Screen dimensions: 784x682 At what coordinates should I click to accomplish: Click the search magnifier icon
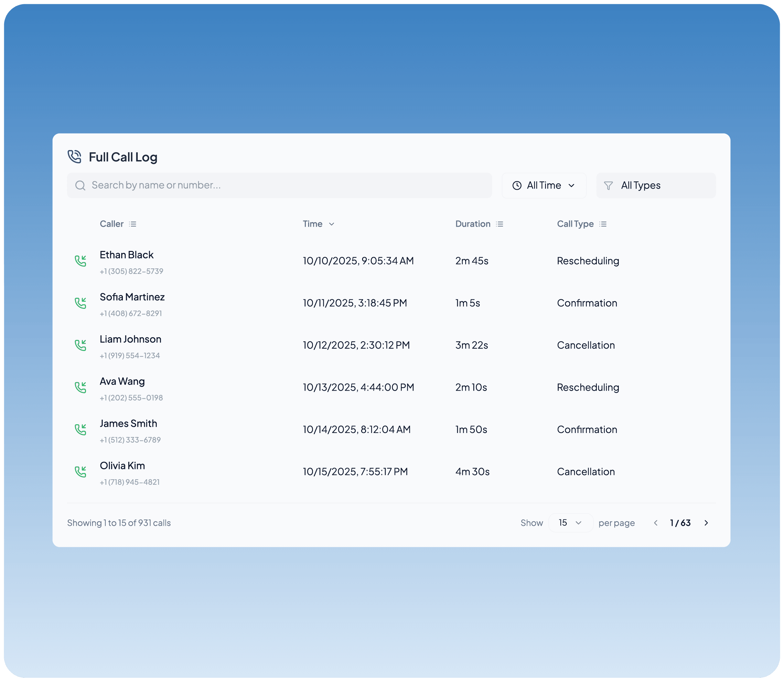point(80,185)
